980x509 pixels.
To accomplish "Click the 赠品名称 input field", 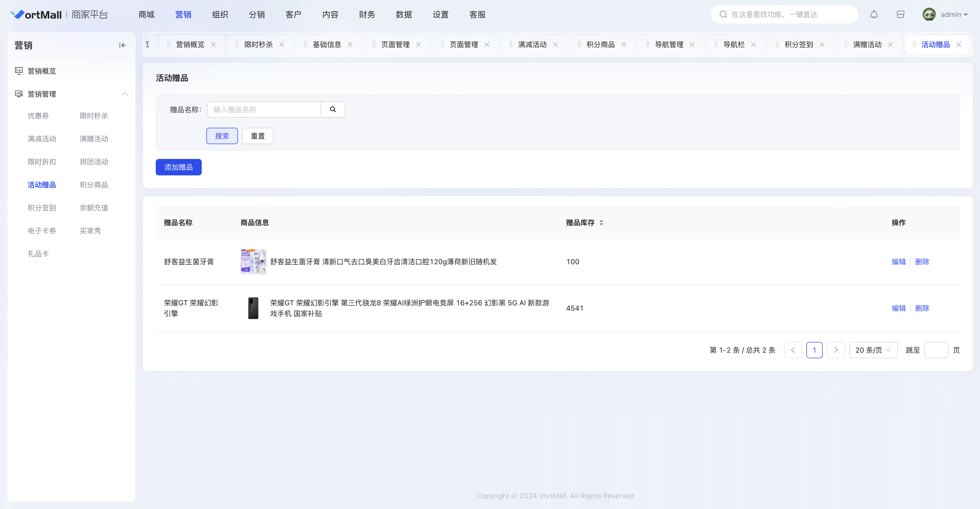I will click(264, 110).
